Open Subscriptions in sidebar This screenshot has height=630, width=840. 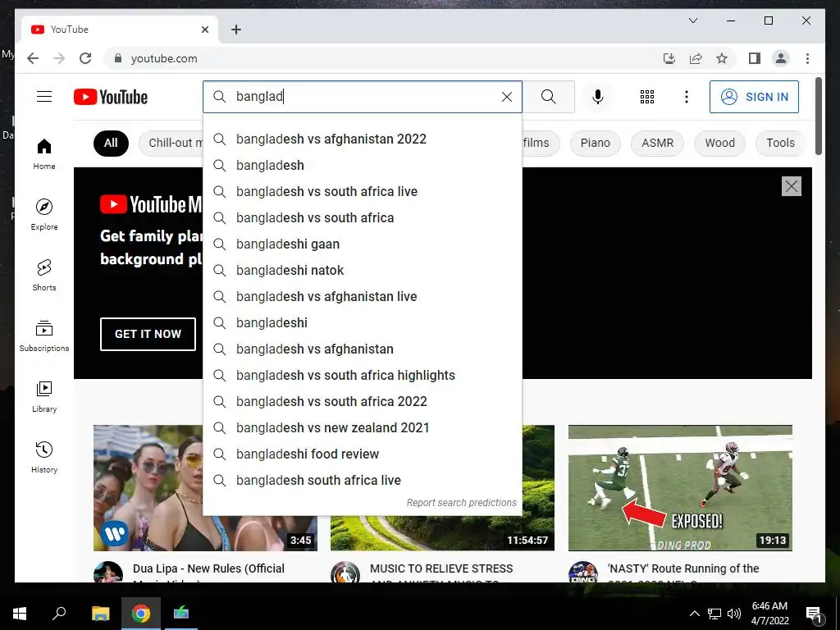tap(44, 336)
